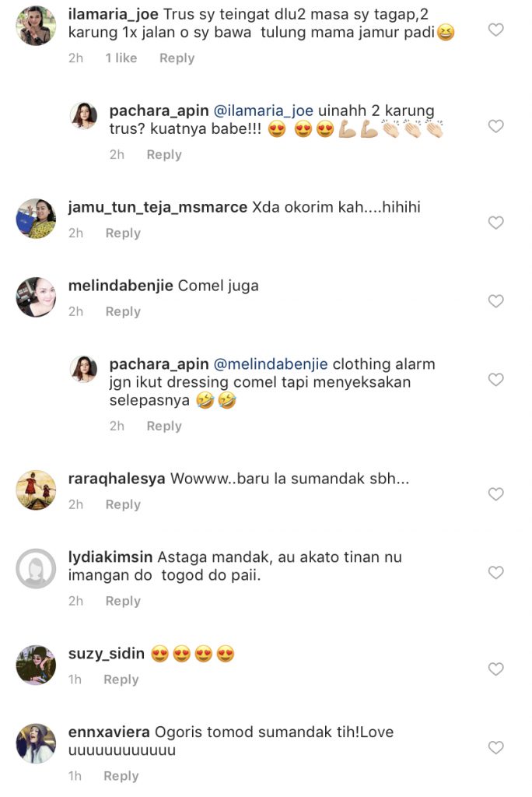Open lydiakimsin's default avatar

click(x=36, y=569)
